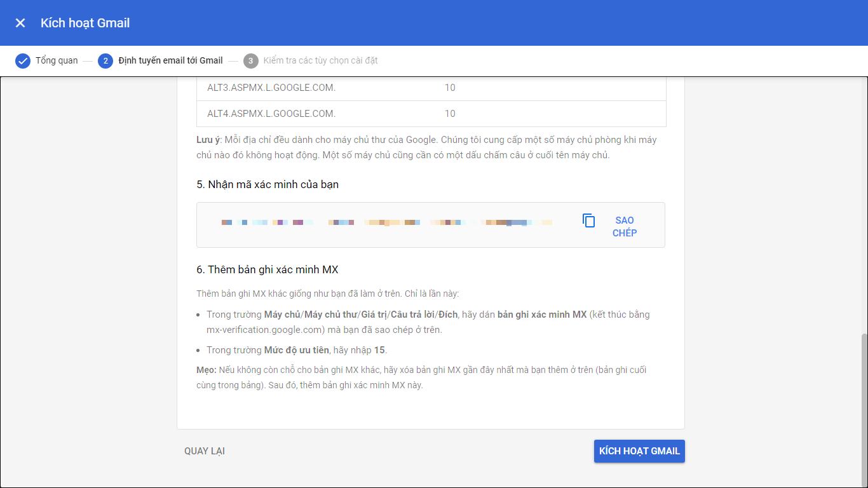Click the copy icon beside SAO CHÉP
868x488 pixels.
589,220
